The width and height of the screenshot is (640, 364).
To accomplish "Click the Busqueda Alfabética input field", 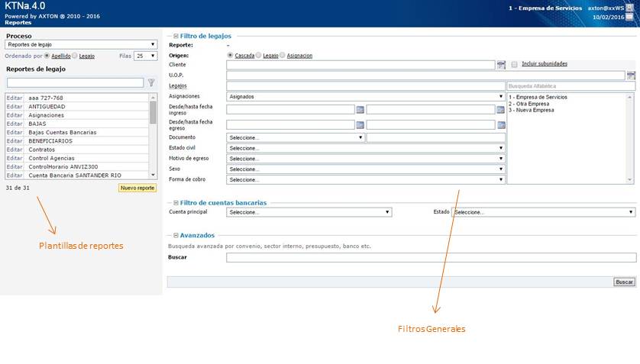I will (570, 86).
